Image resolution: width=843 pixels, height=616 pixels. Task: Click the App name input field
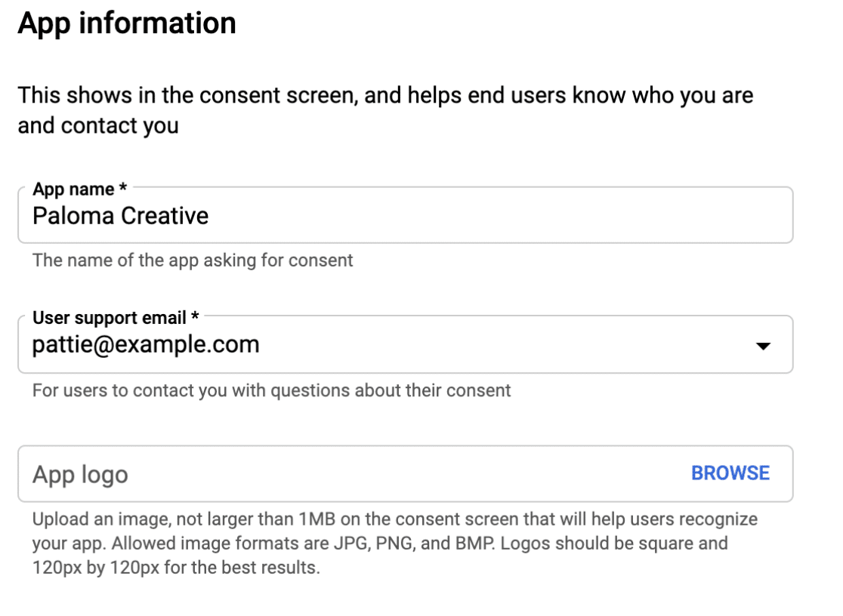click(x=406, y=216)
